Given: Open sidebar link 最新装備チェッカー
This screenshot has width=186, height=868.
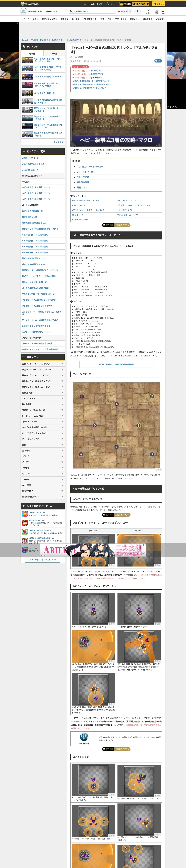Looking at the screenshot, I should click(x=43, y=217).
